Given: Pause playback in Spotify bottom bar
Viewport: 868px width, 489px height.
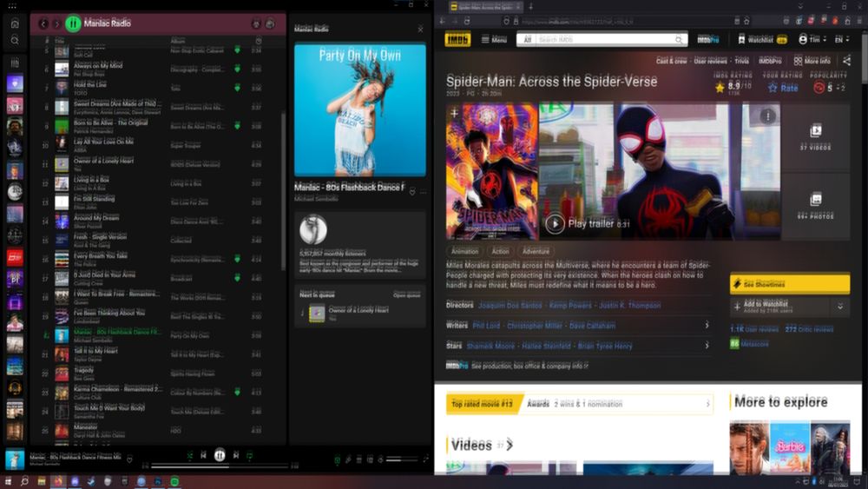Looking at the screenshot, I should (220, 455).
